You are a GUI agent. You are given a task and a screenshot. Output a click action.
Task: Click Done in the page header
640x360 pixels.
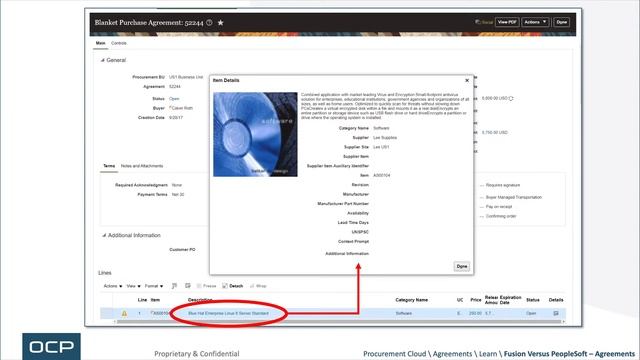click(562, 22)
